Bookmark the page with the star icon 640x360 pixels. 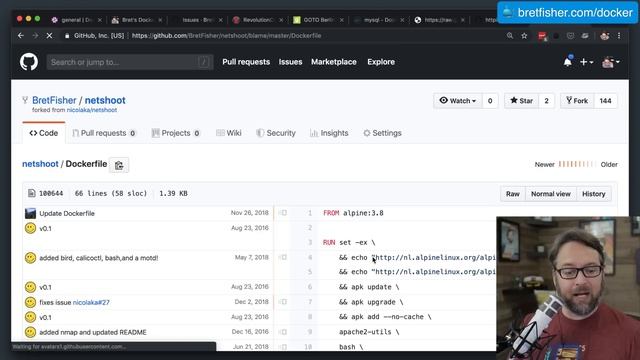[x=524, y=36]
